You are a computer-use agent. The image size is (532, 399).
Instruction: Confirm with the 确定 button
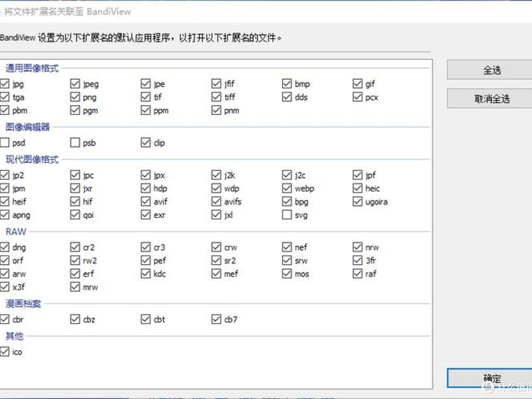[x=489, y=378]
